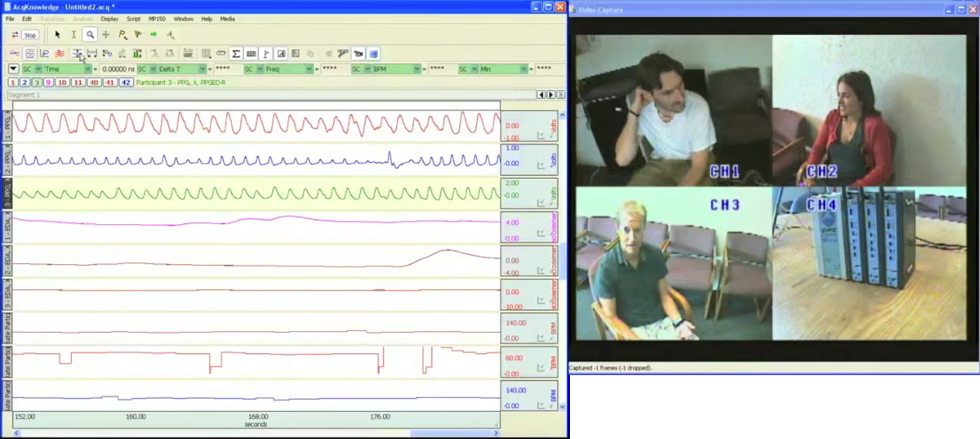The image size is (980, 439).
Task: Open the MP150 menu
Action: pyautogui.click(x=158, y=19)
